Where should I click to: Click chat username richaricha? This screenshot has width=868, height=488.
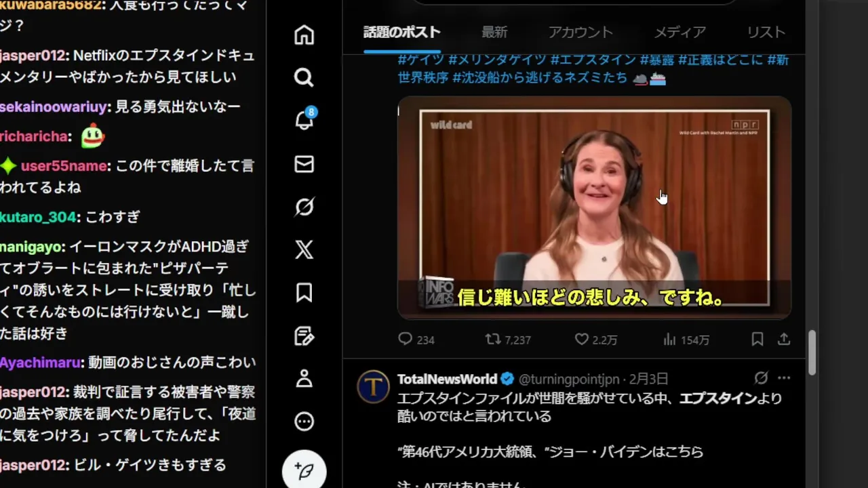[34, 136]
